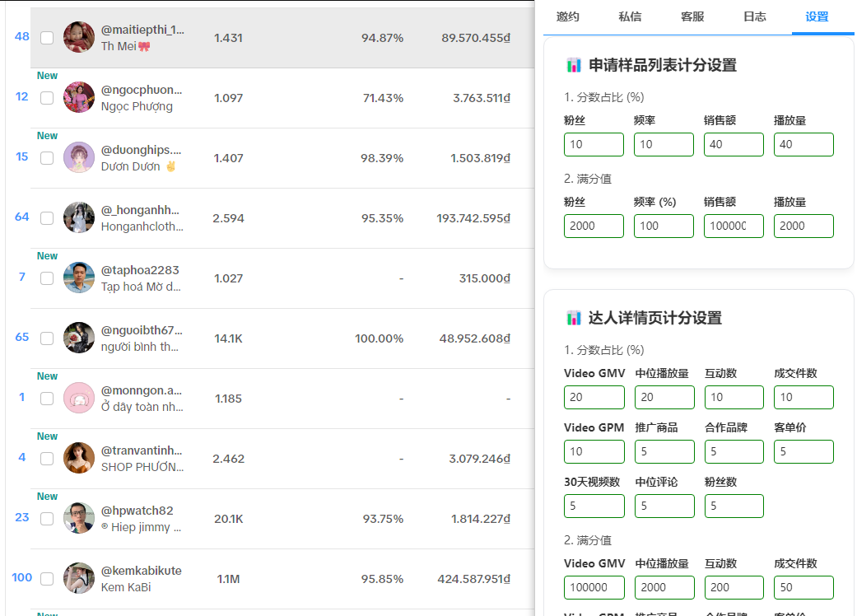Image resolution: width=857 pixels, height=616 pixels.
Task: Switch to the 邀约 tab
Action: tap(567, 16)
